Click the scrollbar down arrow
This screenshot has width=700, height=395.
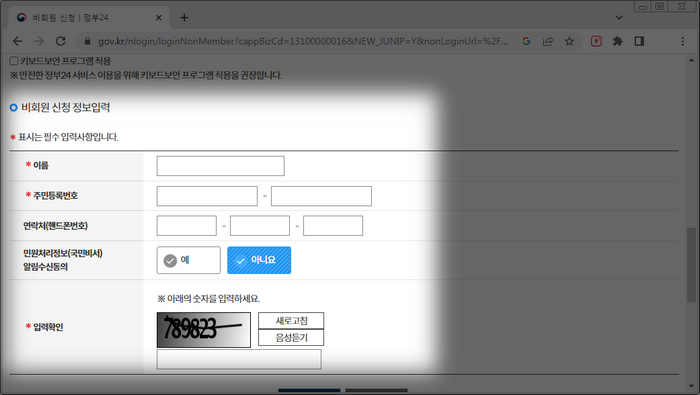pos(692,387)
